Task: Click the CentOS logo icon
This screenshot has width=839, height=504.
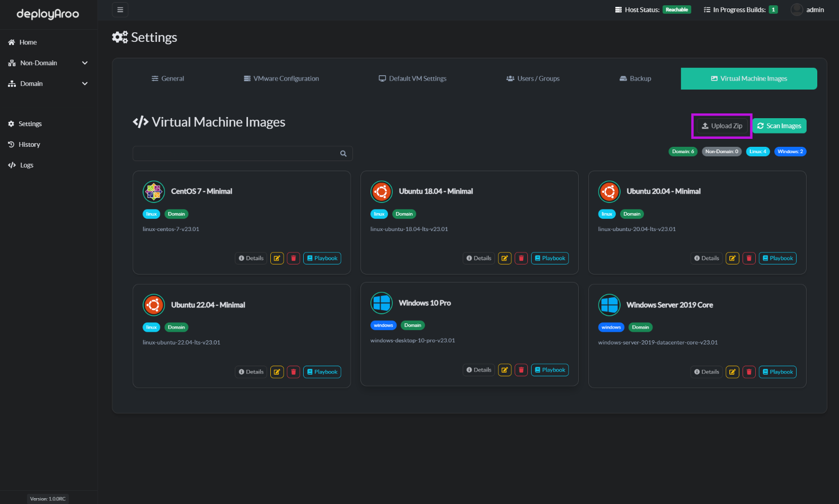Action: 154,192
